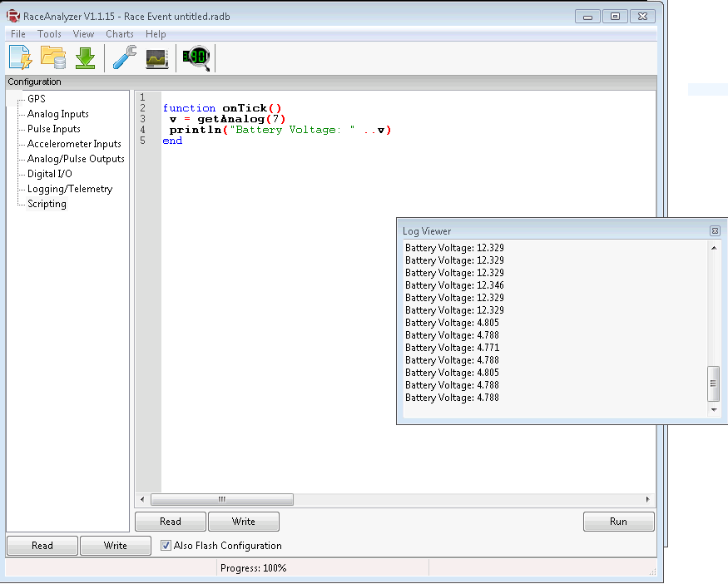Click Read button below configuration tree

point(42,546)
